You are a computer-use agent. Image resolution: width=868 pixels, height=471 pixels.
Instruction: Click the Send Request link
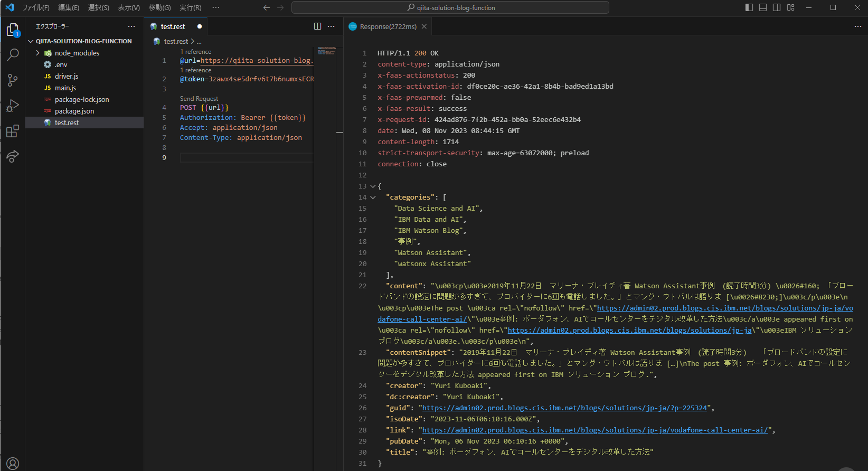tap(199, 99)
